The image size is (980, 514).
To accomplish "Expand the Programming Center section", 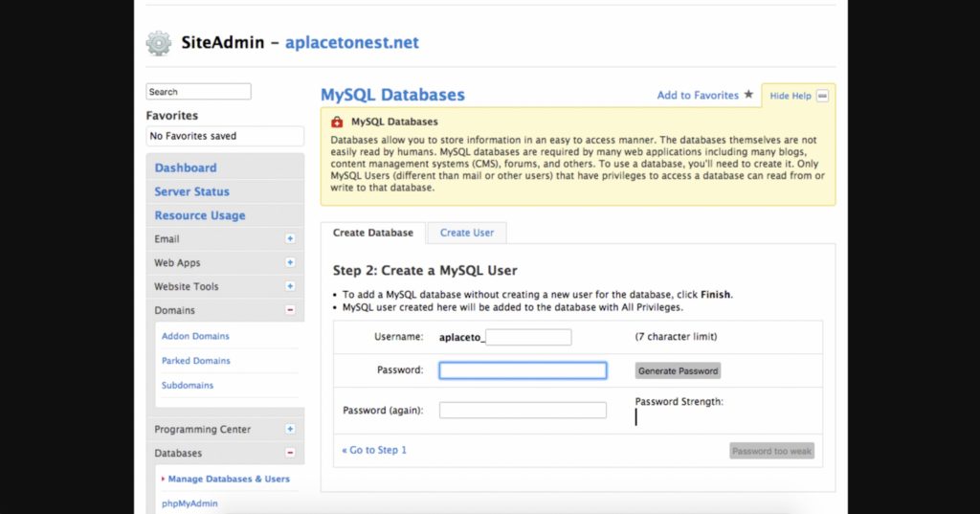I will 290,429.
